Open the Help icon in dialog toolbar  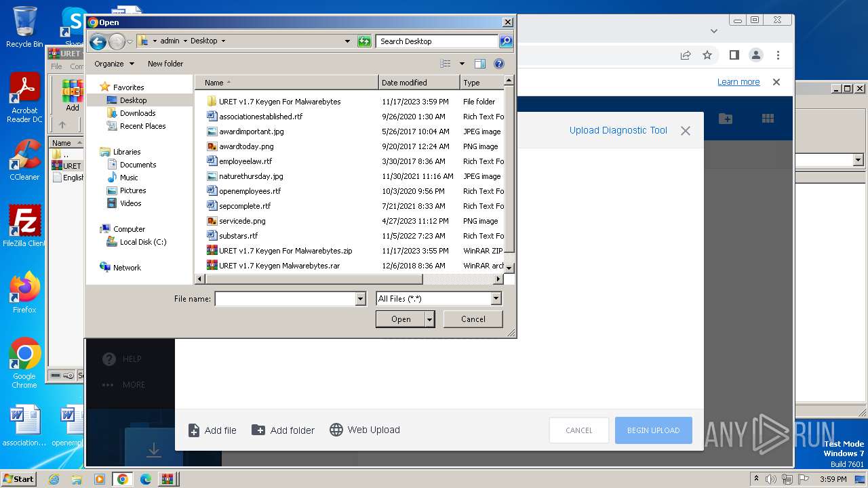(499, 64)
